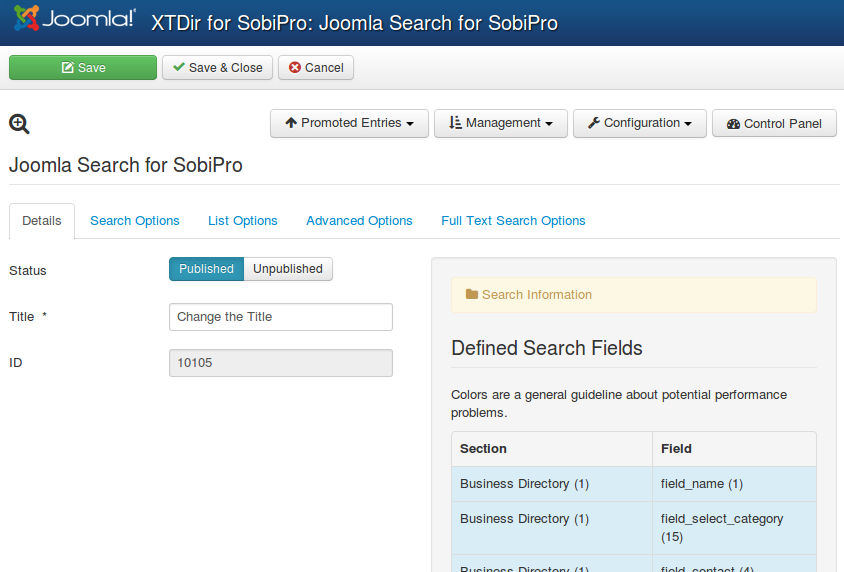Click the magnifier search icon above the title

tap(19, 124)
